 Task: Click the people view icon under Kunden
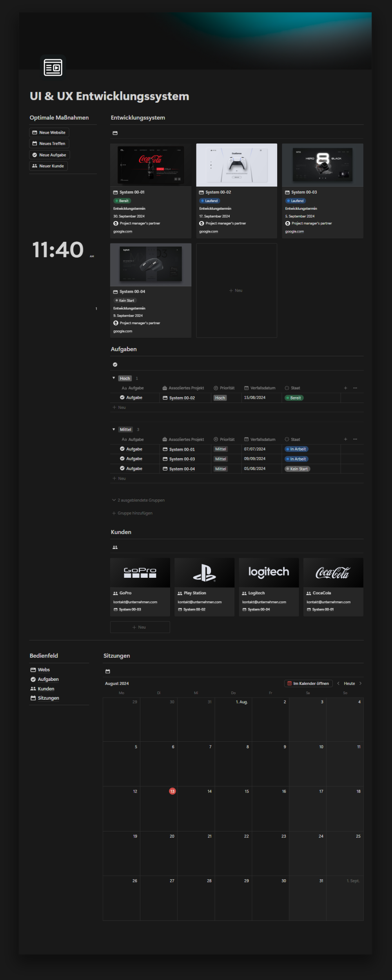coord(115,547)
